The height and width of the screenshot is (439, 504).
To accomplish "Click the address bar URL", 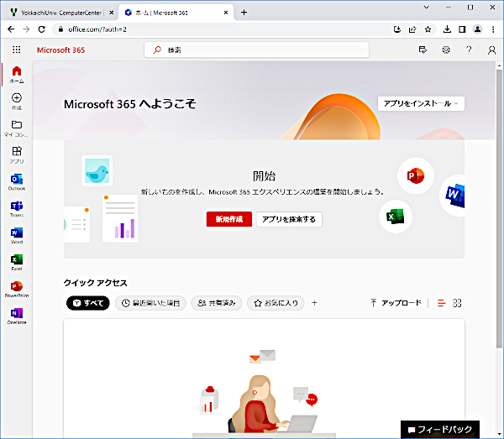I will pyautogui.click(x=97, y=29).
